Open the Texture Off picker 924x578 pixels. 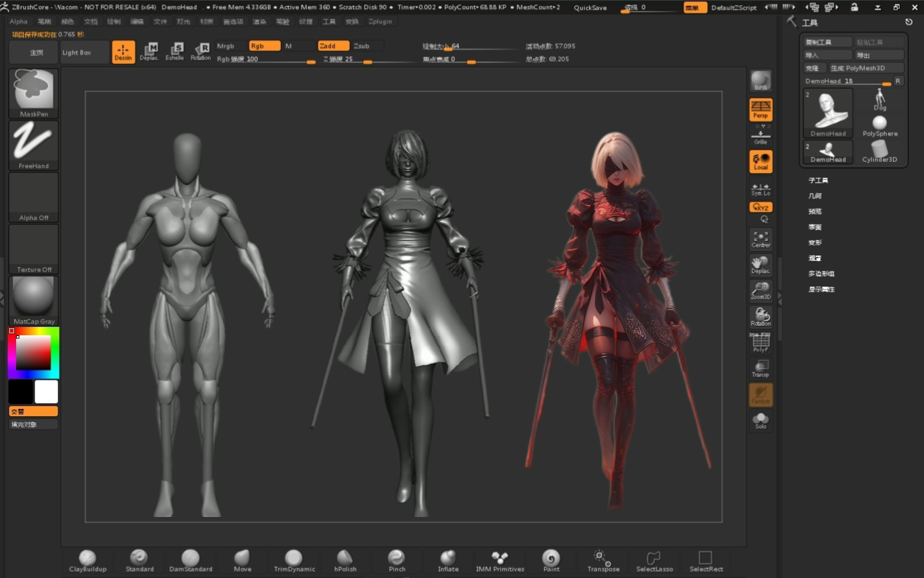tap(33, 249)
